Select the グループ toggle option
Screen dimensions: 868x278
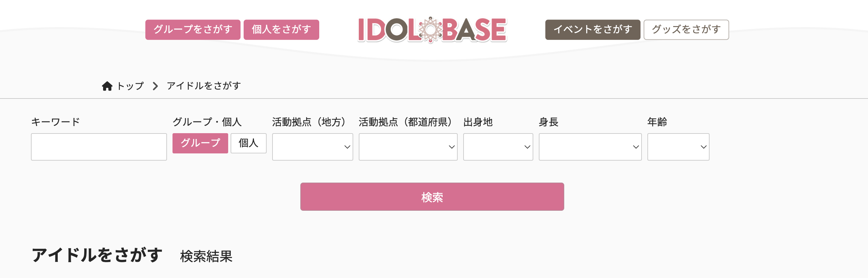[200, 143]
